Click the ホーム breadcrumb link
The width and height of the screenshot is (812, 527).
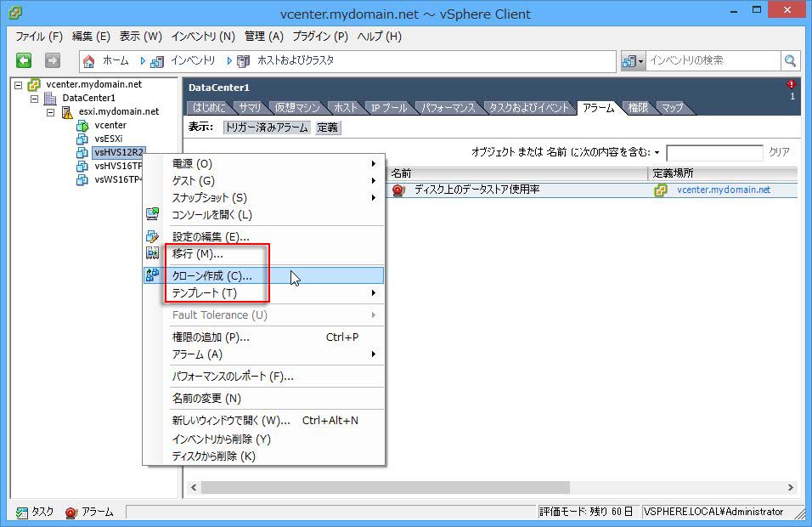[x=116, y=60]
